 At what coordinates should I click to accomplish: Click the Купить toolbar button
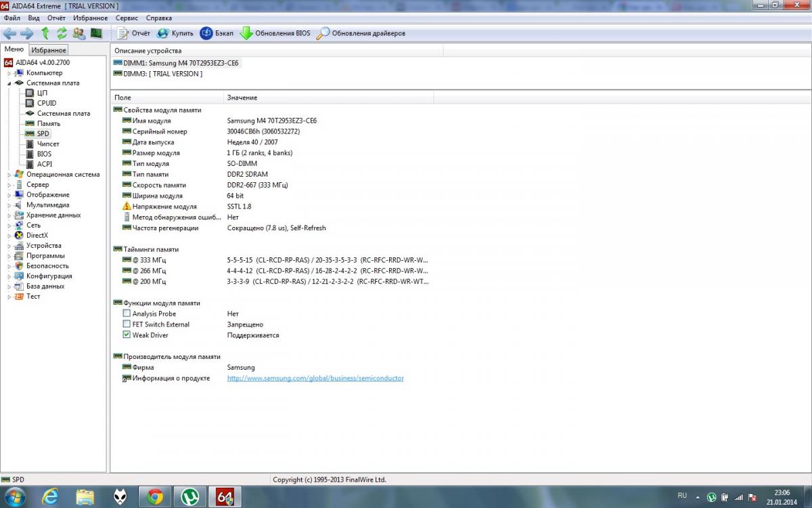coord(175,33)
